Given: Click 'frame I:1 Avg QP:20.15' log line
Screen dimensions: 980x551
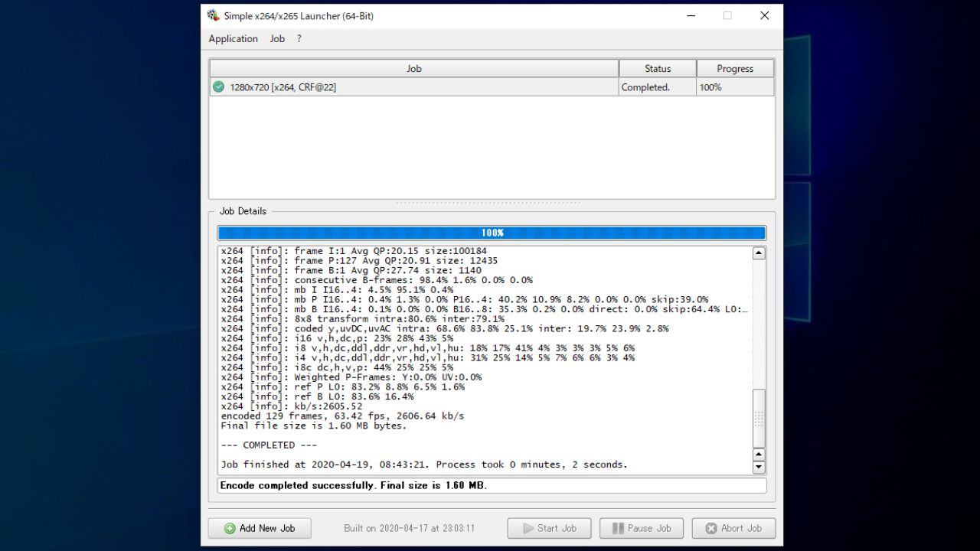Looking at the screenshot, I should (x=354, y=251).
